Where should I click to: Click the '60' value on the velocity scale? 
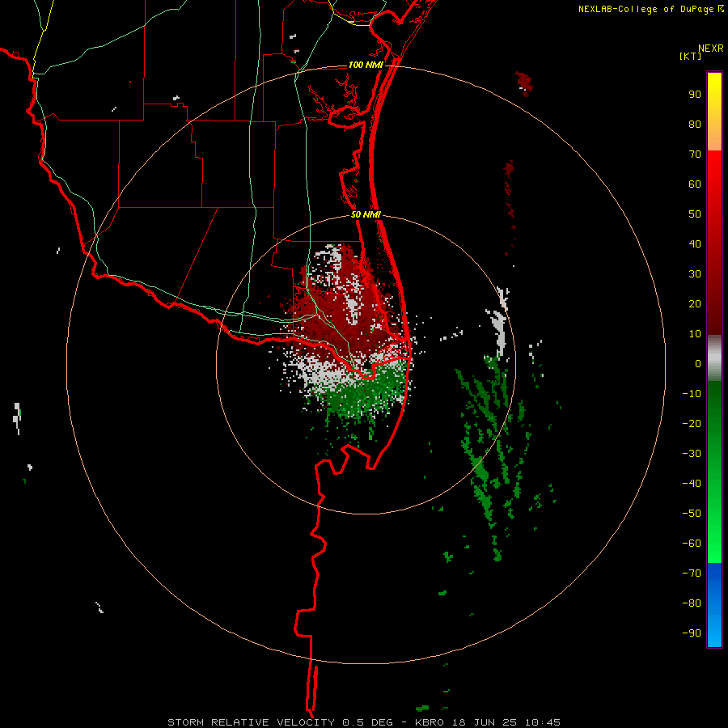coord(695,184)
